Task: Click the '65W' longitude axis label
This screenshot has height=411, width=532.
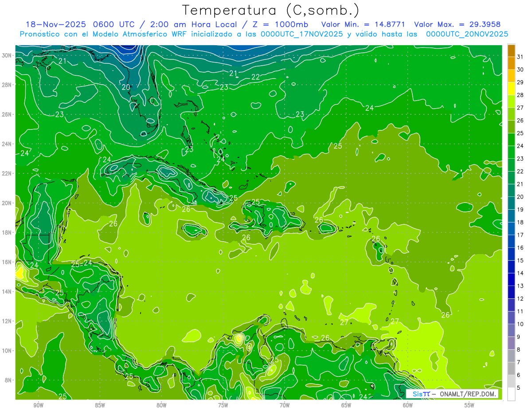Action: pos(346,405)
